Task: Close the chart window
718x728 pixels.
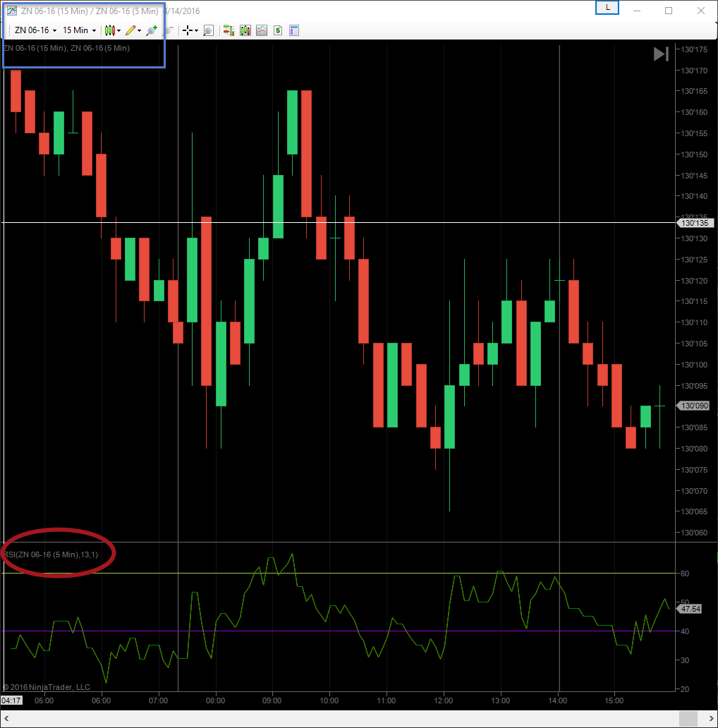Action: click(x=701, y=11)
